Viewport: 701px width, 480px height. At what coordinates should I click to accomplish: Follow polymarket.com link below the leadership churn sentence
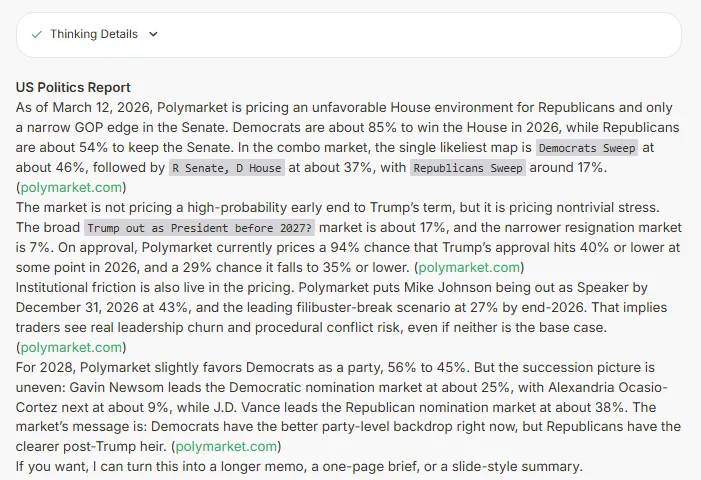coord(70,347)
